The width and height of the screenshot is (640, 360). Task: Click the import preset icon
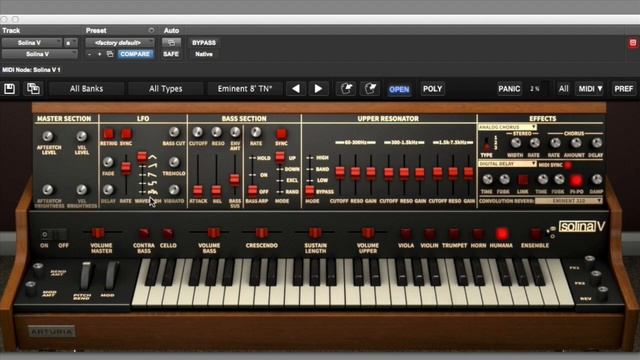coord(346,89)
